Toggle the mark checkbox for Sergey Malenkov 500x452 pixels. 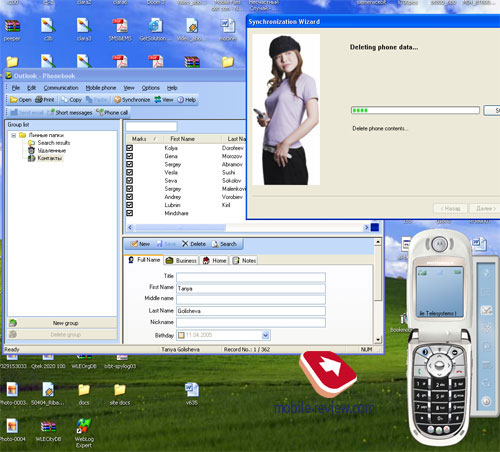[130, 189]
